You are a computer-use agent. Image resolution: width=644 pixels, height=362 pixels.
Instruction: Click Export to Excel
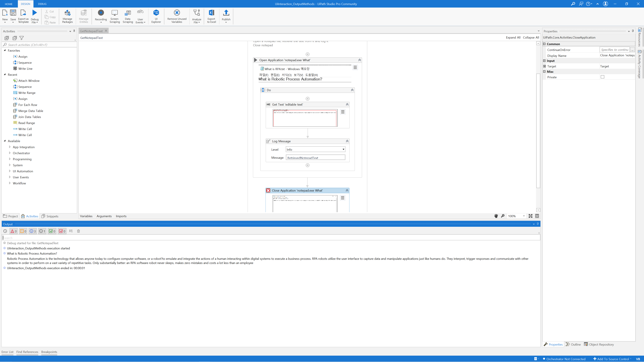pos(211,16)
